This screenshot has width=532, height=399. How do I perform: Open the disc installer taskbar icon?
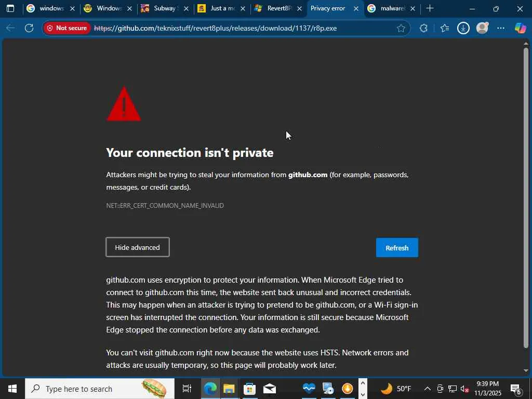coord(328,389)
